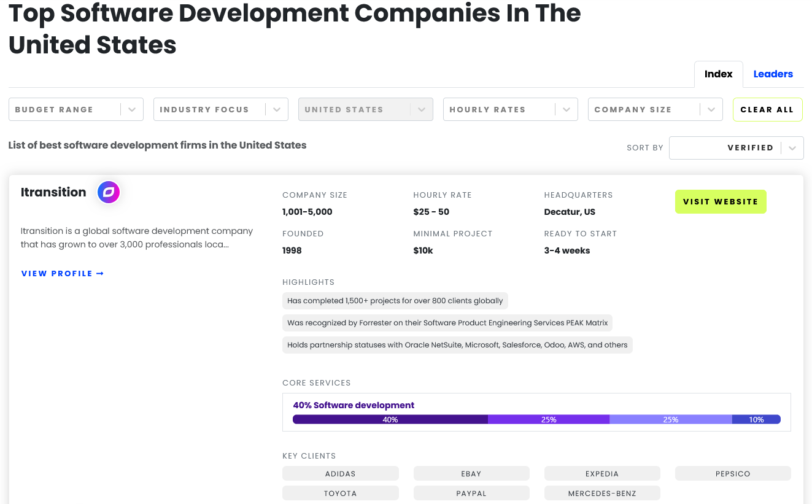This screenshot has height=504, width=812.
Task: Select the 10% blue bar segment
Action: click(x=756, y=419)
